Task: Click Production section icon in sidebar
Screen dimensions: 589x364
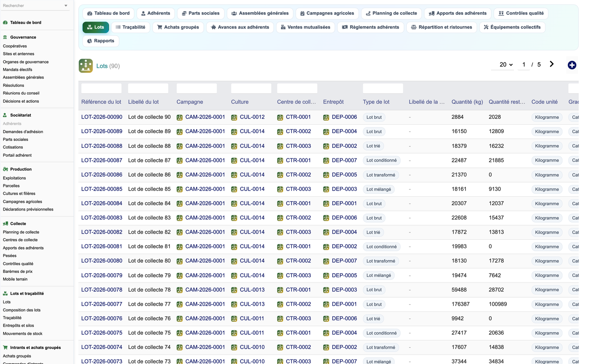Action: [x=5, y=169]
